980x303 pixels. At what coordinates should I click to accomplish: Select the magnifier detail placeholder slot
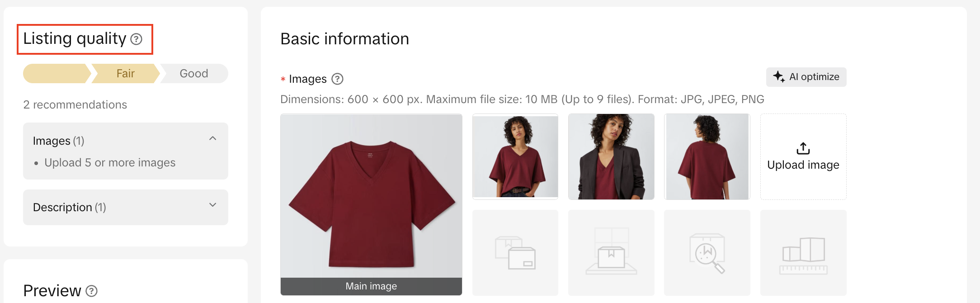[x=707, y=252]
